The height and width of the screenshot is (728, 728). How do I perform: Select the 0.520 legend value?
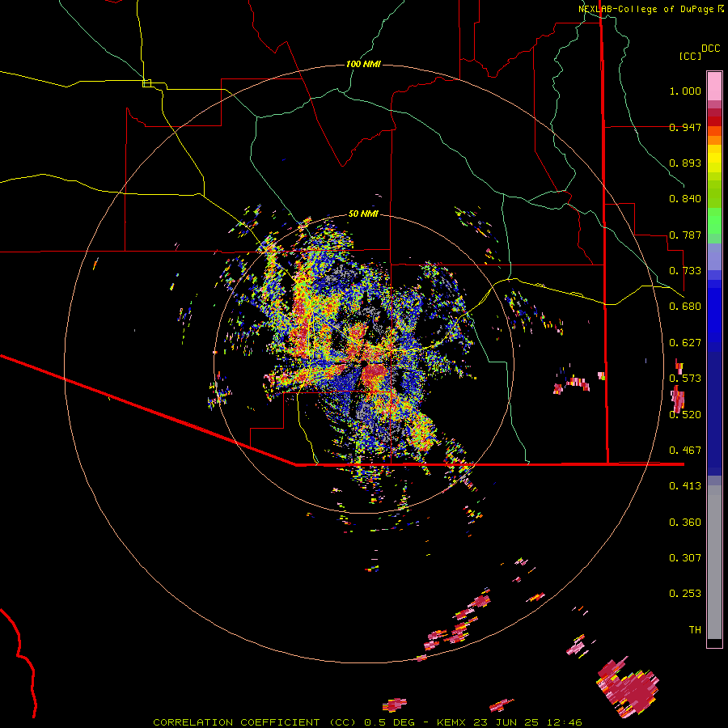pos(685,415)
